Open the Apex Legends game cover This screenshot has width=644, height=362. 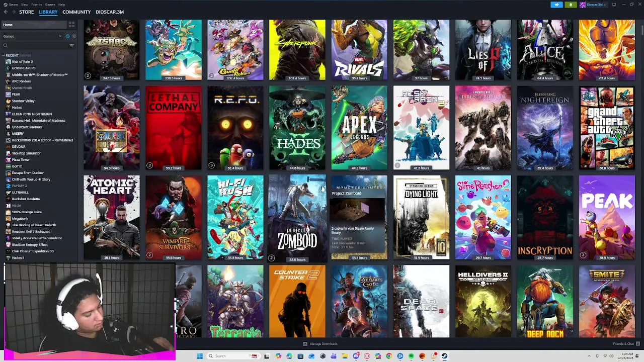click(x=359, y=128)
